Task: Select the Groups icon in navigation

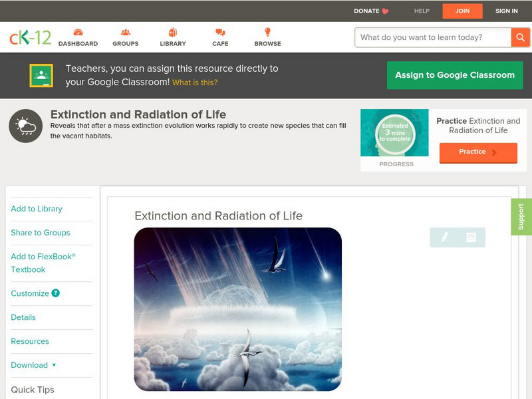Action: pos(126,37)
